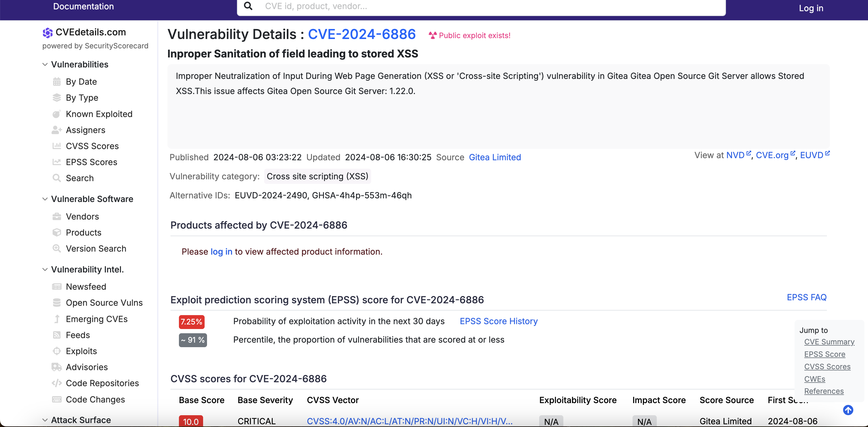
Task: Click the Impact Score N/A badge
Action: tap(644, 421)
